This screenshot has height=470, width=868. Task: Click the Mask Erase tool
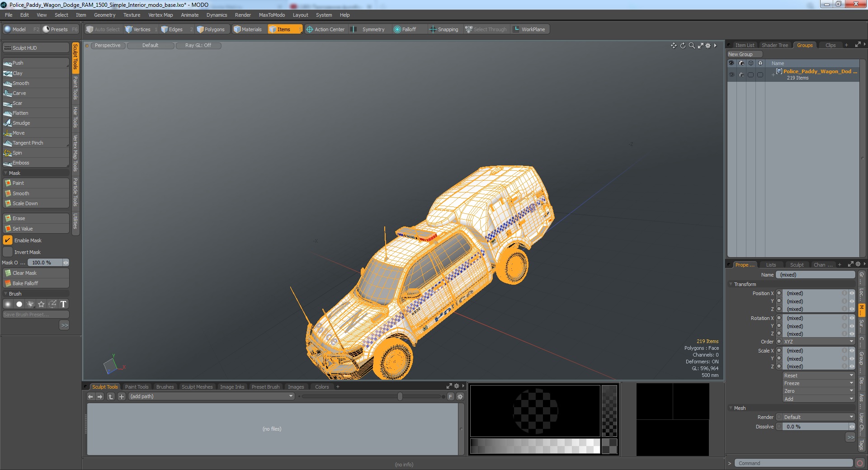click(36, 218)
